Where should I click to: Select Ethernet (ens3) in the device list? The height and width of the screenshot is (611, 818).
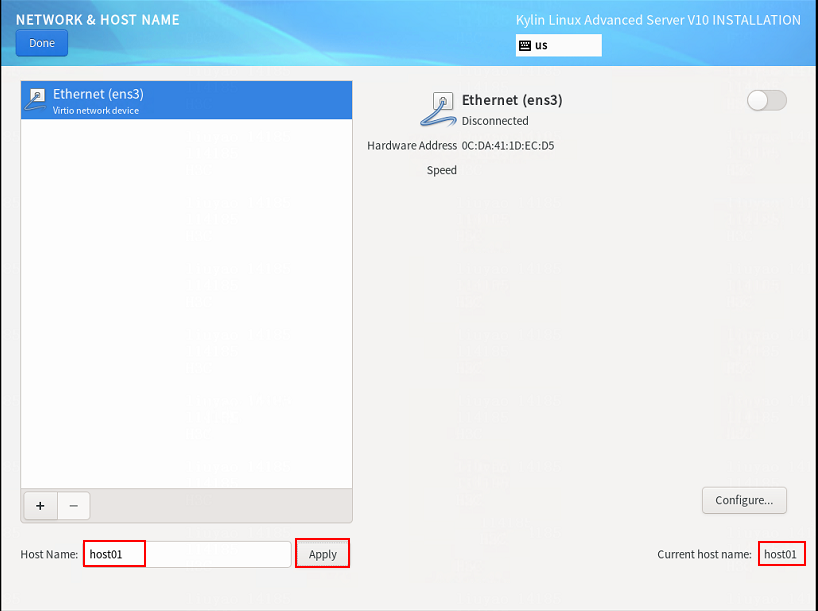pyautogui.click(x=186, y=100)
